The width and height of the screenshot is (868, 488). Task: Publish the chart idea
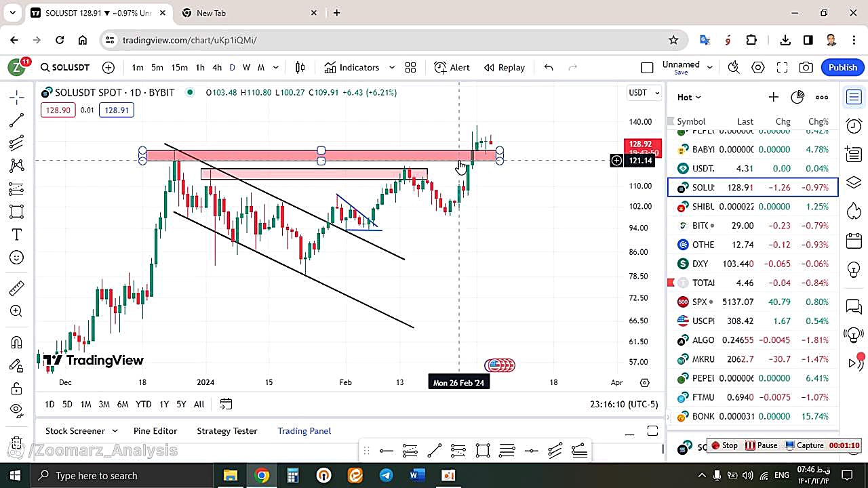[843, 67]
